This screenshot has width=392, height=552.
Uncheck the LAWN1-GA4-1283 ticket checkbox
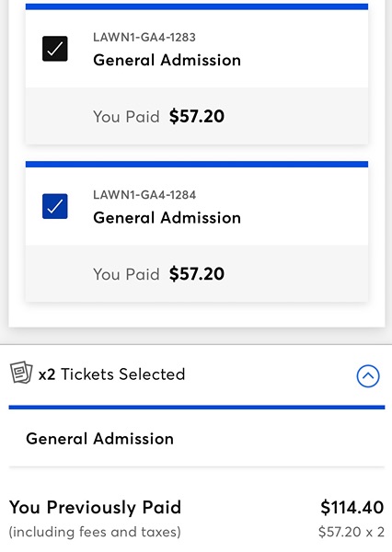coord(55,49)
